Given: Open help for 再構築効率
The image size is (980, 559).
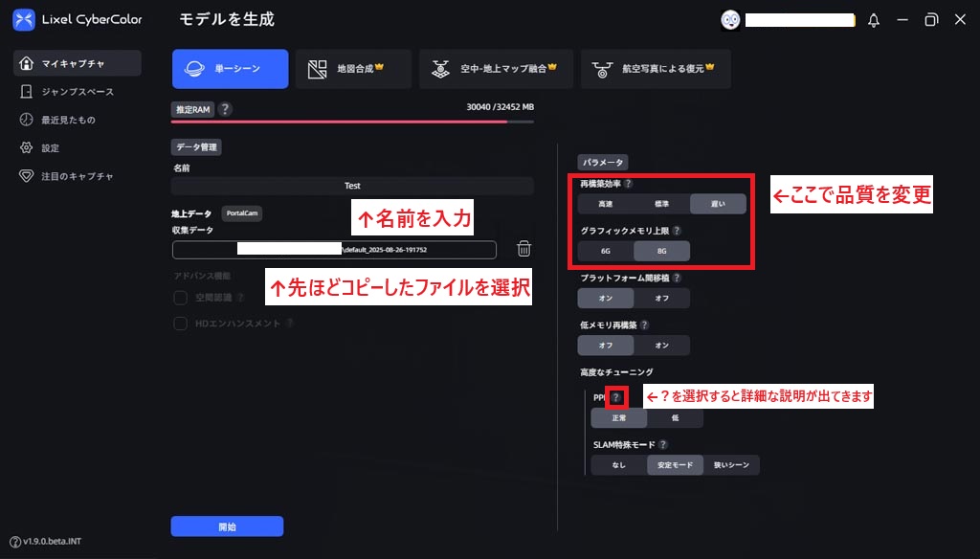Looking at the screenshot, I should tap(628, 184).
